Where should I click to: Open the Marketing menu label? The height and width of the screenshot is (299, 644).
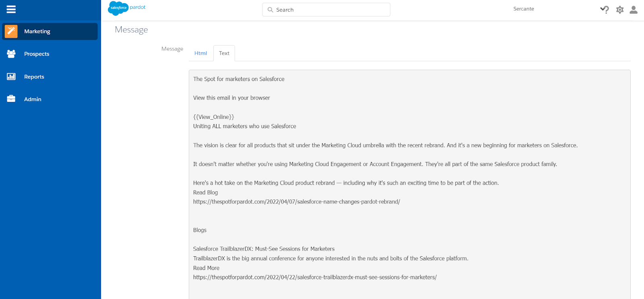[x=37, y=31]
